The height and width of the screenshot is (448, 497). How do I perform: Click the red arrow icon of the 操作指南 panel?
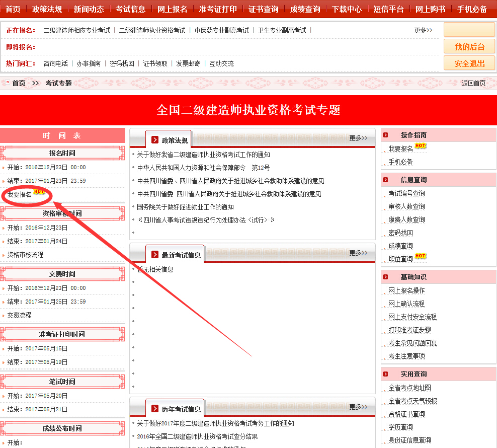(385, 135)
